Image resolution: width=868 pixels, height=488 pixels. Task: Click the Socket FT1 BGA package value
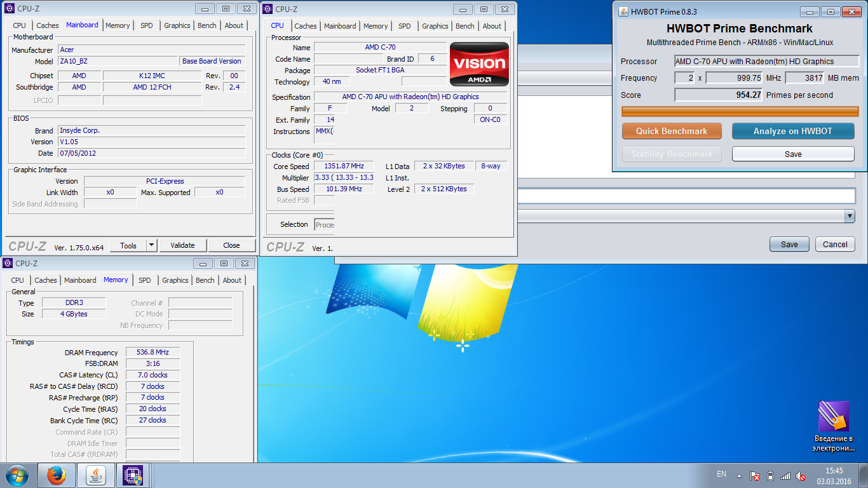pyautogui.click(x=380, y=70)
